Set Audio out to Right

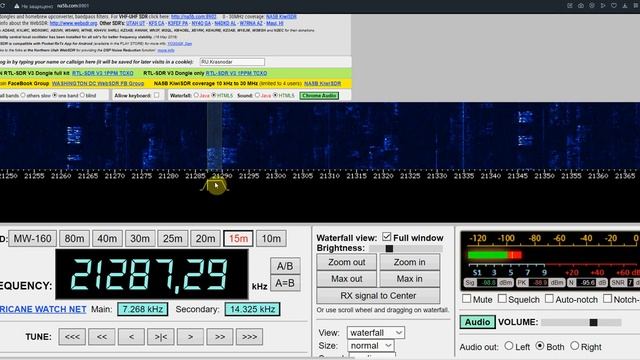575,346
